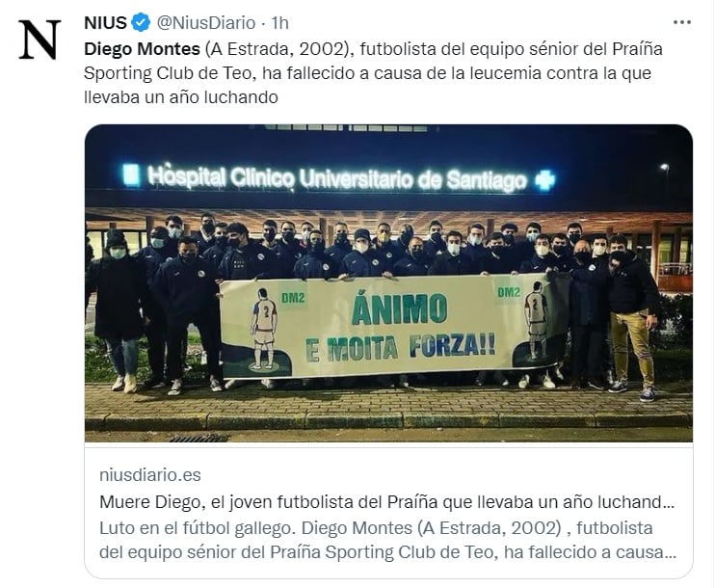Click the right DM2 player illustration on banner
Viewport: 715px width, 588px height.
pos(537,320)
